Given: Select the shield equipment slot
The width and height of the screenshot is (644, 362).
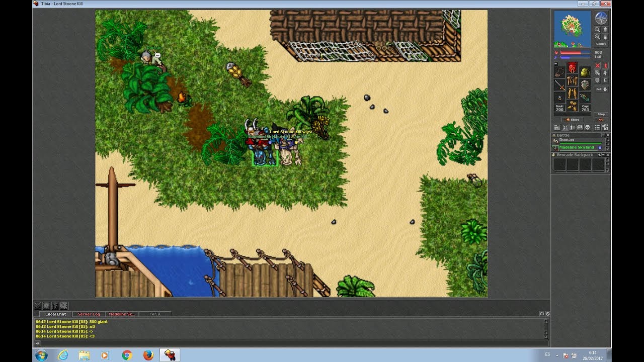Looking at the screenshot, I should (x=585, y=85).
